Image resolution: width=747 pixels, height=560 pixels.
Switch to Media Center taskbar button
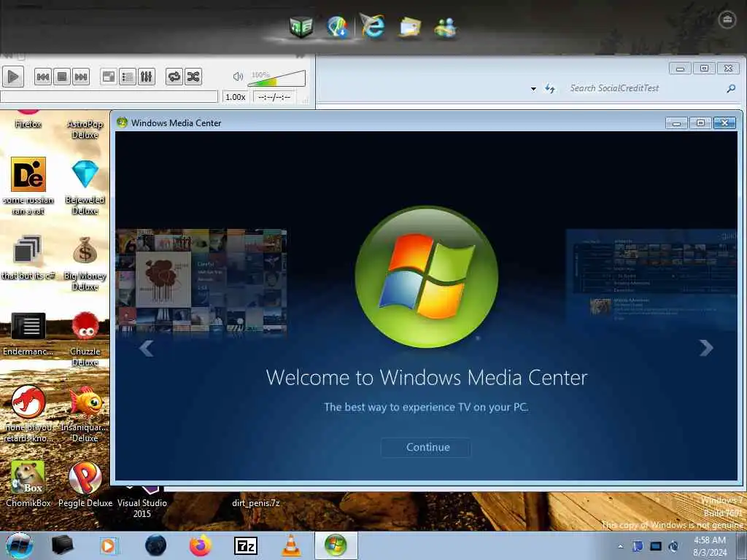pyautogui.click(x=336, y=545)
